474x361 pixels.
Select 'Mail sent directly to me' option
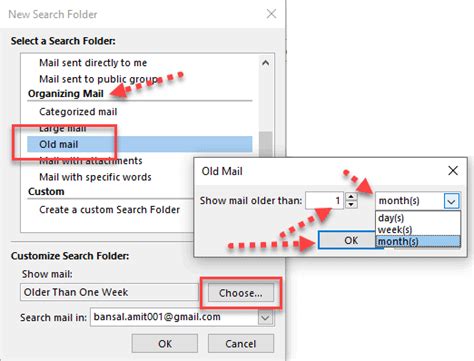93,63
